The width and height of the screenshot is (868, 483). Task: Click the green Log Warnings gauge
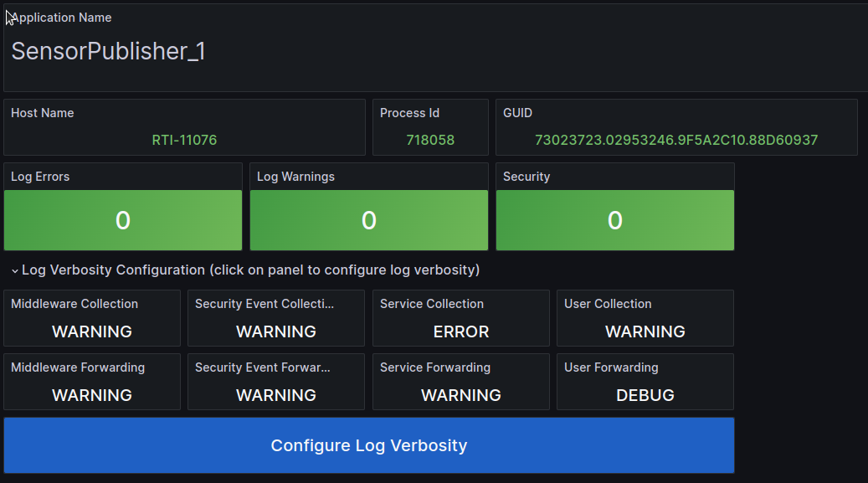[x=368, y=220]
